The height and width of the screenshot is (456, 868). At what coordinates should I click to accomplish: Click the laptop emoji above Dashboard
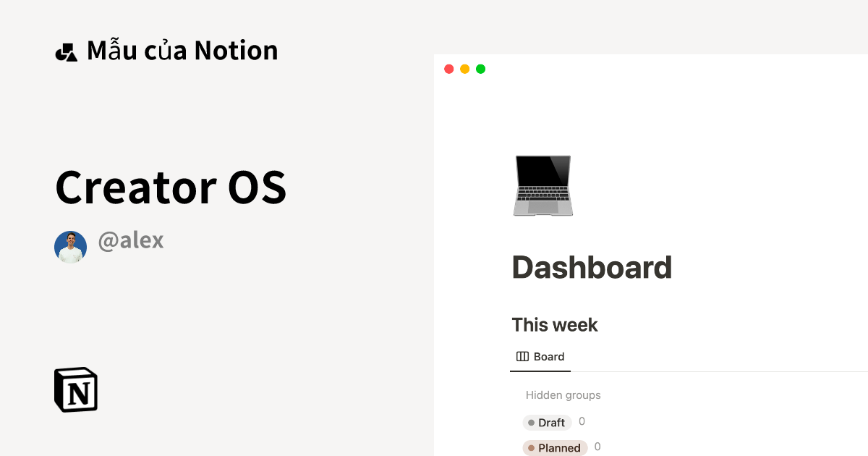point(542,185)
